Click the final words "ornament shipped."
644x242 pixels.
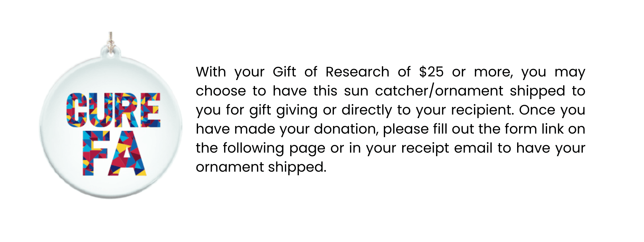tap(261, 167)
